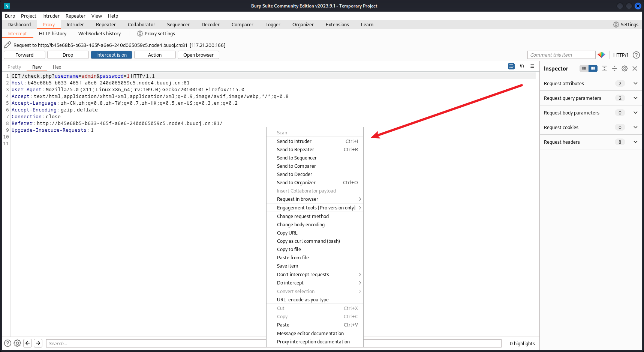Open the Decoder main tab
Viewport: 644px width, 352px height.
pos(211,24)
